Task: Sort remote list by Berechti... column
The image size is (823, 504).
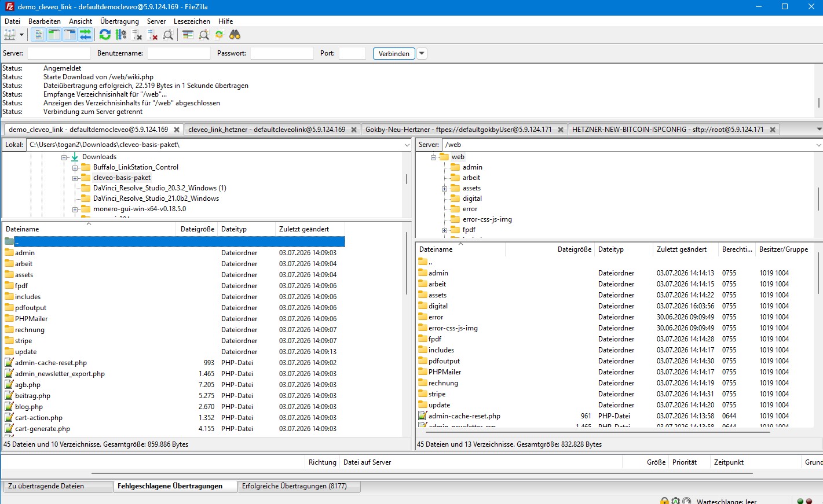Action: 737,249
